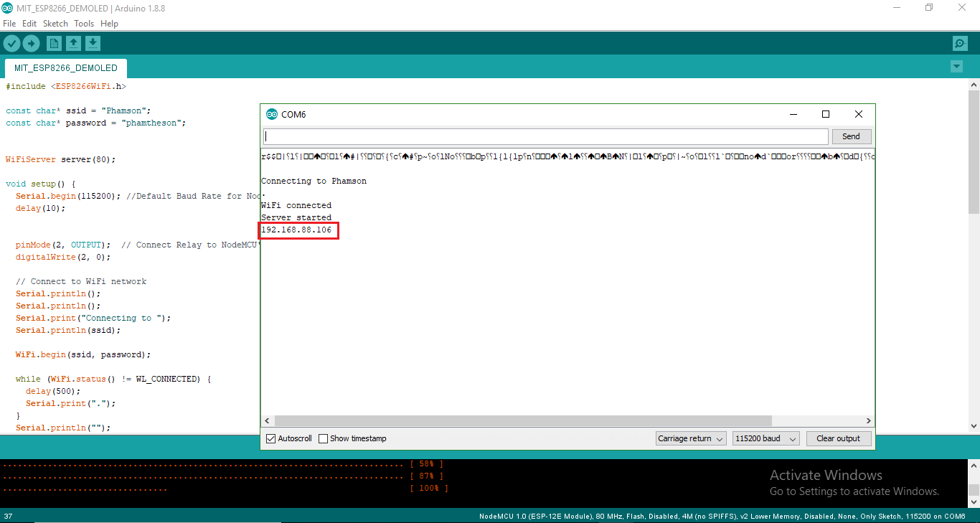980x523 pixels.
Task: Click the Open sketch up-arrow toolbar icon
Action: coord(73,44)
